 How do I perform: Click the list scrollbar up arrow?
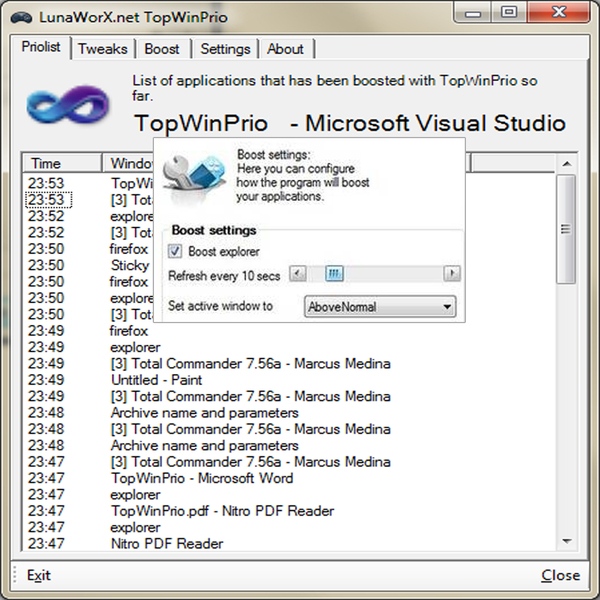tap(567, 164)
